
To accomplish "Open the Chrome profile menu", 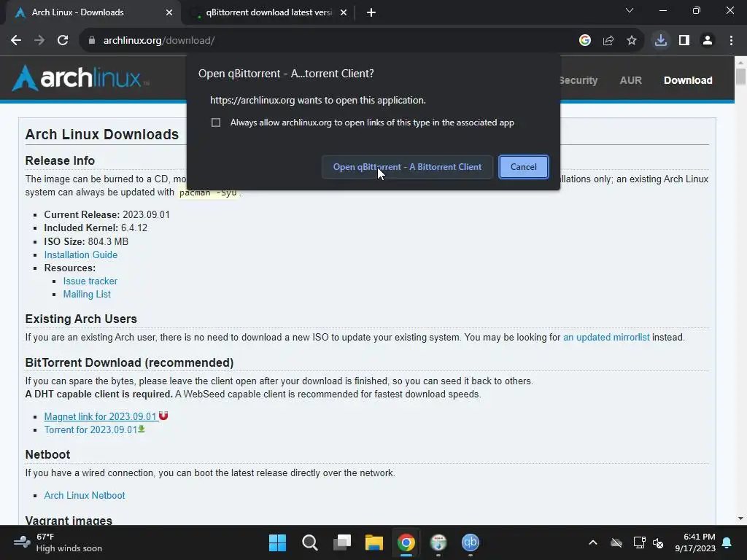I will click(708, 41).
